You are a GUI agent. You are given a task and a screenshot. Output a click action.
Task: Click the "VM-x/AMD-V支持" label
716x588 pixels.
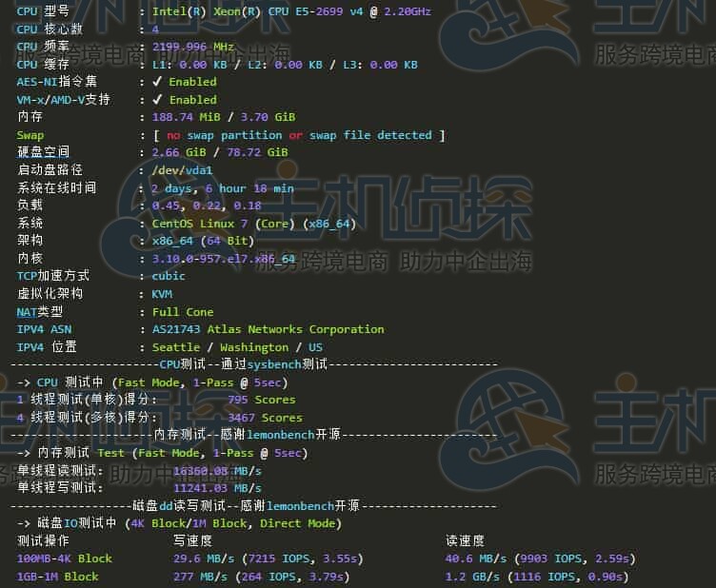tap(64, 100)
